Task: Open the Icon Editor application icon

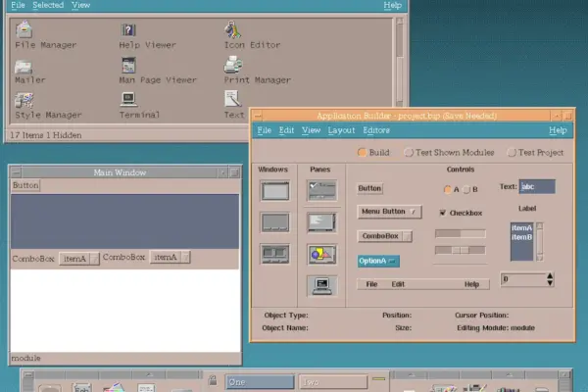Action: coord(232,29)
